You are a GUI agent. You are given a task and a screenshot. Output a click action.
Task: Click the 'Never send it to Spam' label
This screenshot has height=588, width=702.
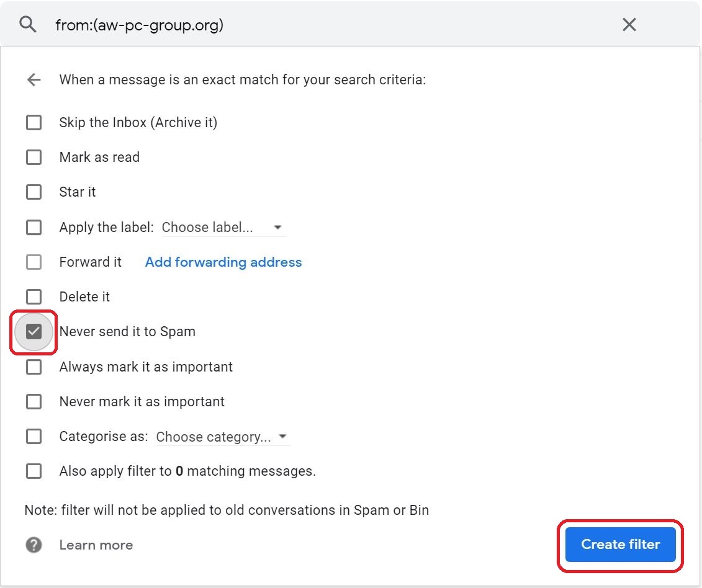coord(127,332)
